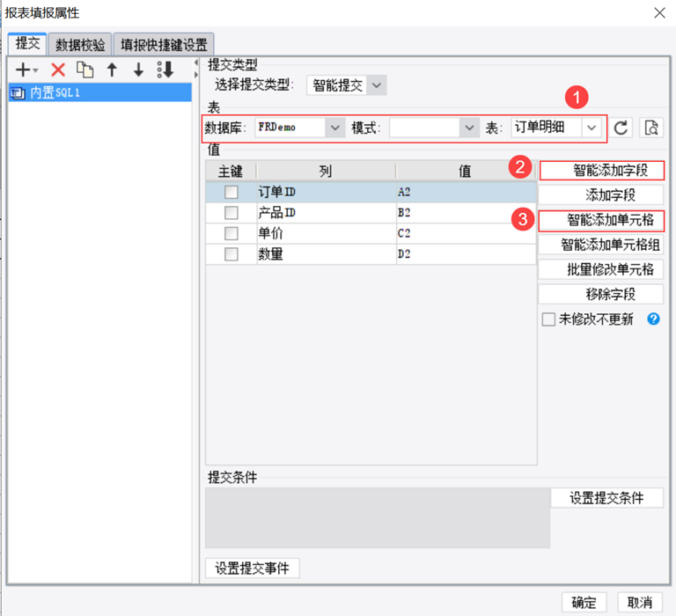Close the 报表填报属性 dialog

(x=659, y=13)
